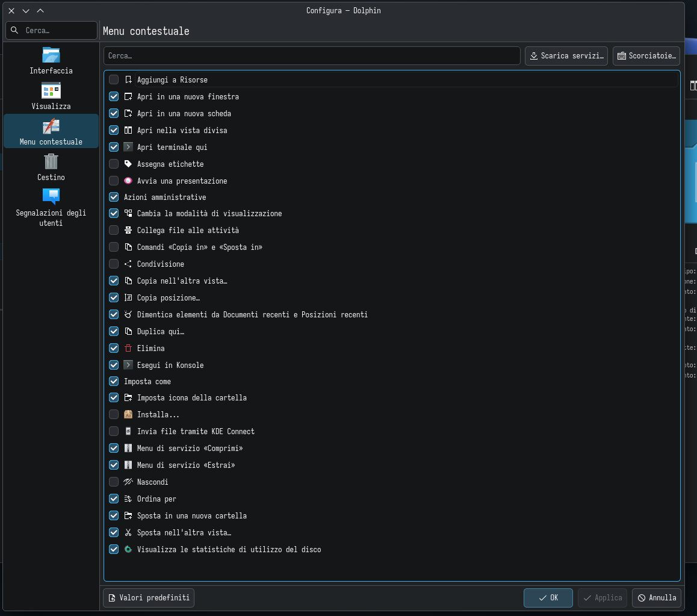Click the tree icon of Cambia la modalità di visualizzazione

coord(128,214)
